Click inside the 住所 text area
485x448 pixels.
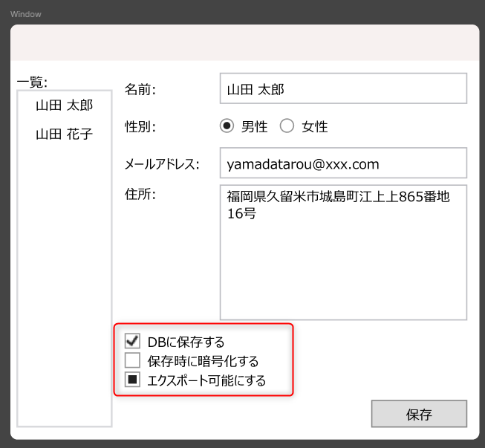tap(343, 253)
